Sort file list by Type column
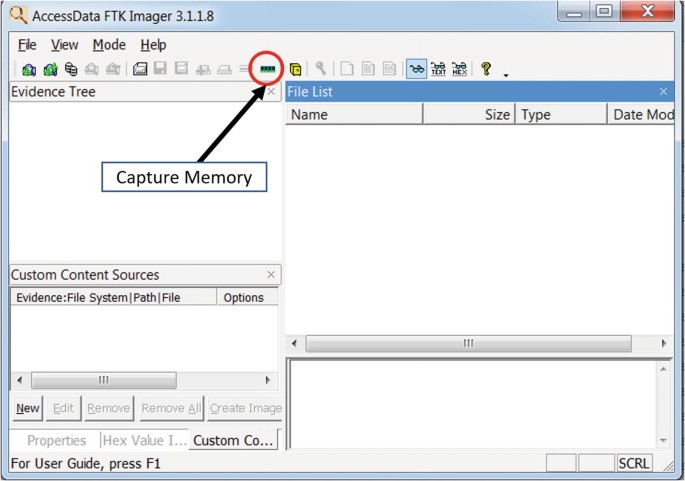The width and height of the screenshot is (685, 481). [x=561, y=114]
